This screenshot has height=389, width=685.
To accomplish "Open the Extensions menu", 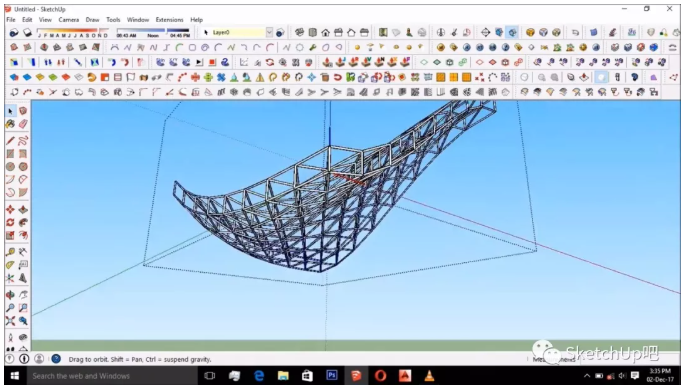I will click(x=170, y=20).
